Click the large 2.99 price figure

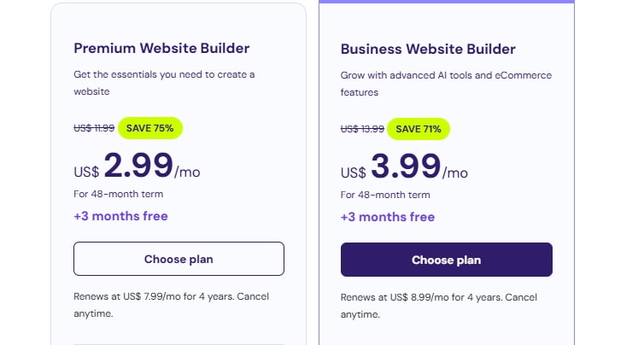(x=138, y=166)
